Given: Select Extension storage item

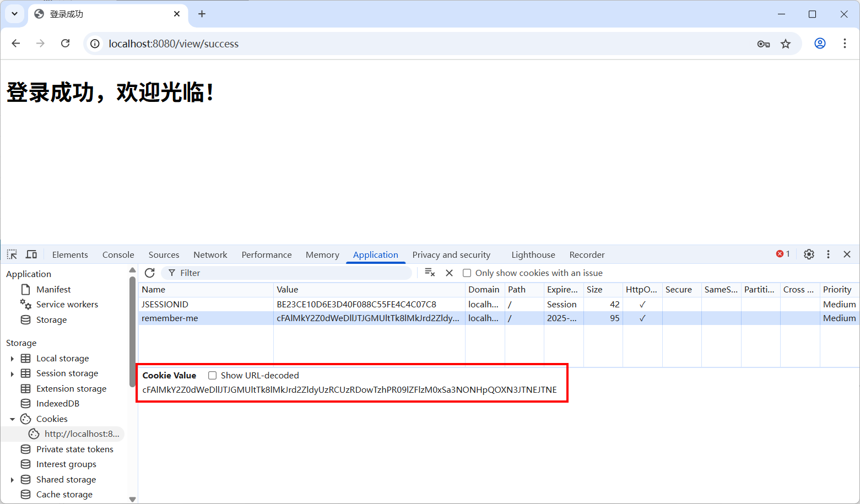Looking at the screenshot, I should point(71,389).
